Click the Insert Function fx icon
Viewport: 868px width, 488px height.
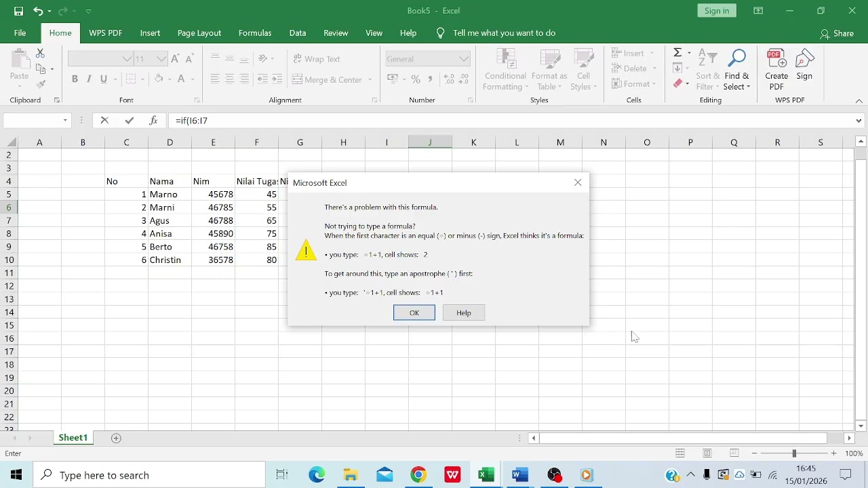153,121
